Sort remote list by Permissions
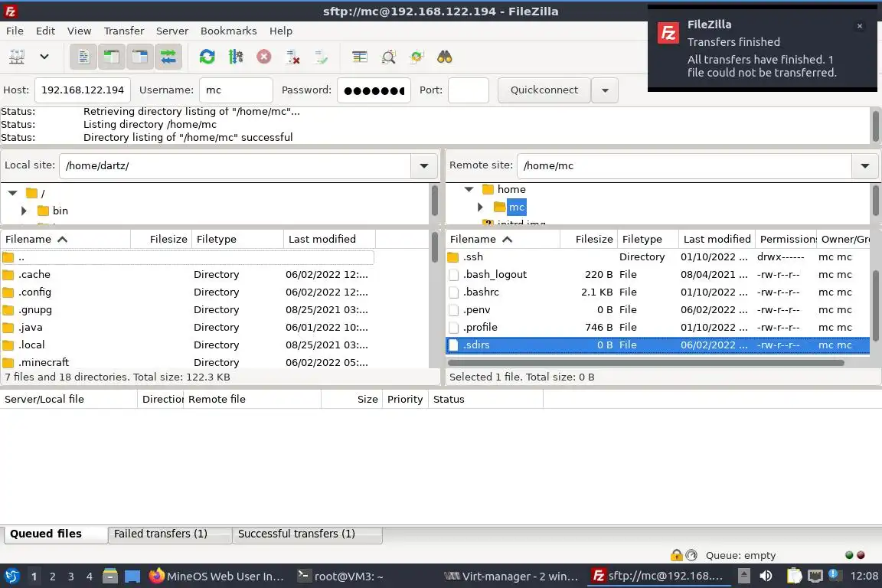The height and width of the screenshot is (588, 882). tap(786, 239)
